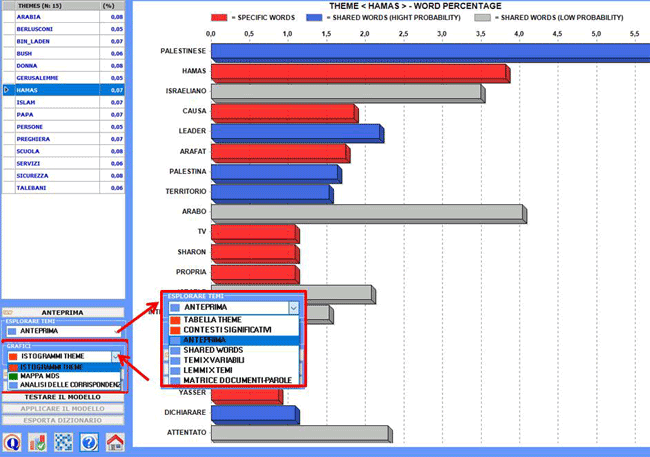
Task: Select the ISLAM theme row
Action: coord(63,102)
